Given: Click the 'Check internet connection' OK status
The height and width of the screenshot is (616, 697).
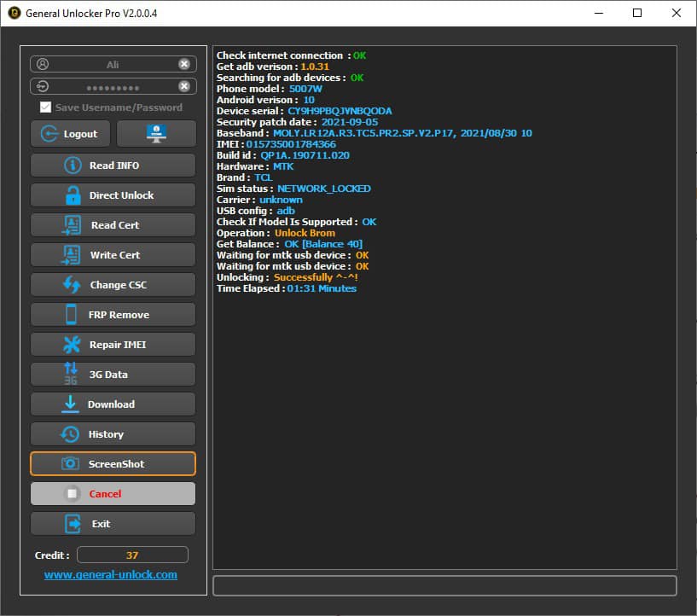Looking at the screenshot, I should (x=360, y=55).
